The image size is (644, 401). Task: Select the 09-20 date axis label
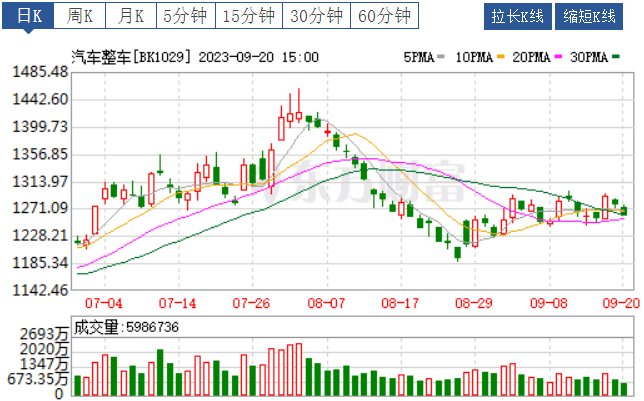coord(620,300)
